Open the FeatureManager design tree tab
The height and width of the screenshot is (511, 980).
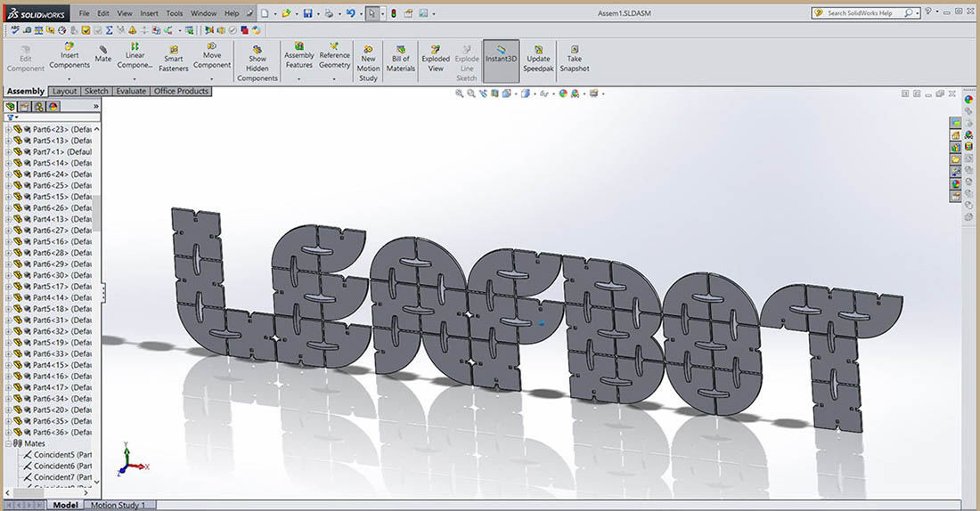(x=11, y=107)
